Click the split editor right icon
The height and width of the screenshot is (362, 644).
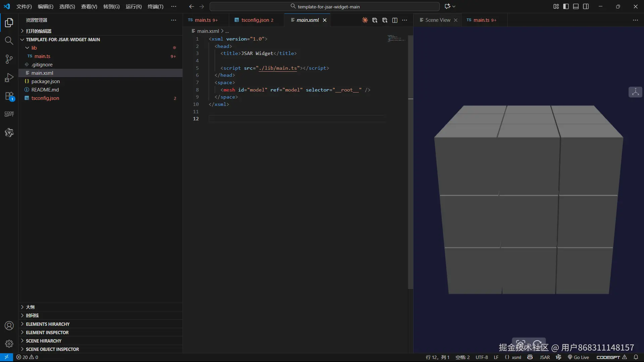coord(395,20)
